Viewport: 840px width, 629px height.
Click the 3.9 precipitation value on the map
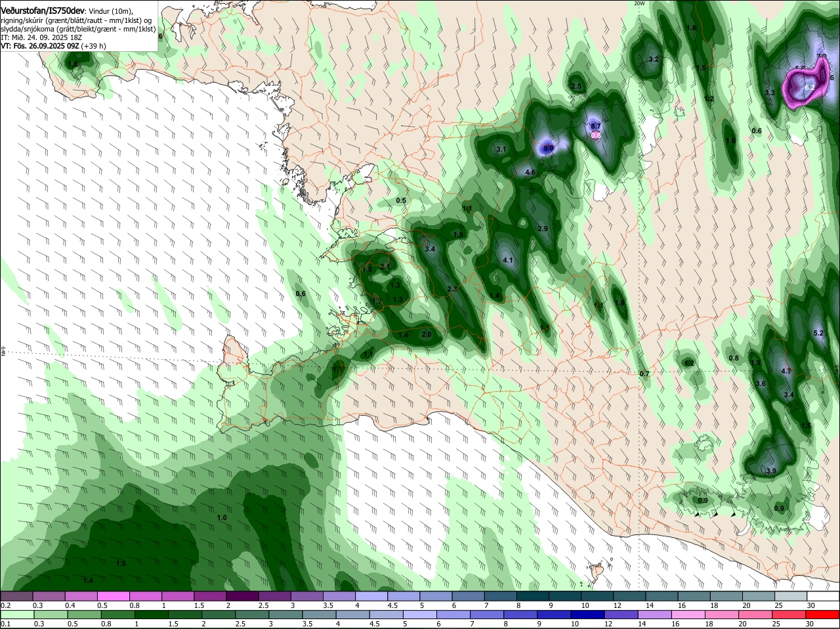771,471
